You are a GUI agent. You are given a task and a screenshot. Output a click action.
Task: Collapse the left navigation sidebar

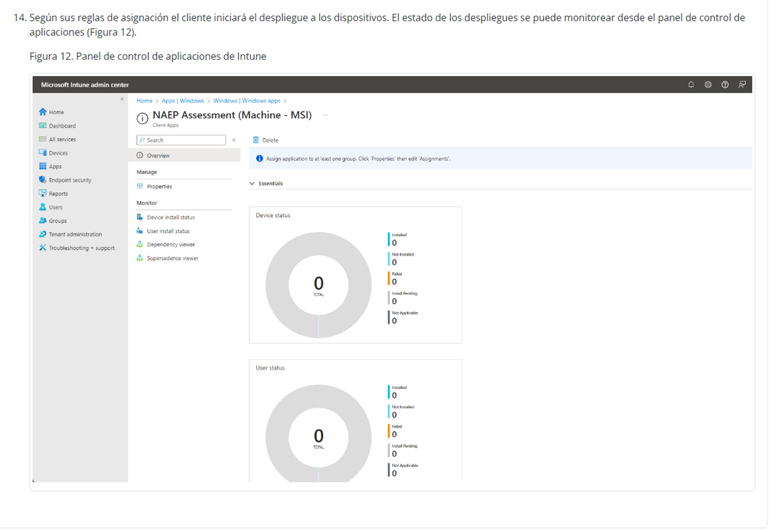click(122, 99)
